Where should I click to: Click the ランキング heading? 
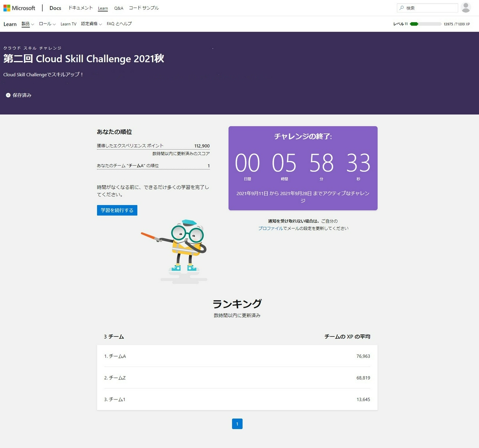[x=237, y=304]
